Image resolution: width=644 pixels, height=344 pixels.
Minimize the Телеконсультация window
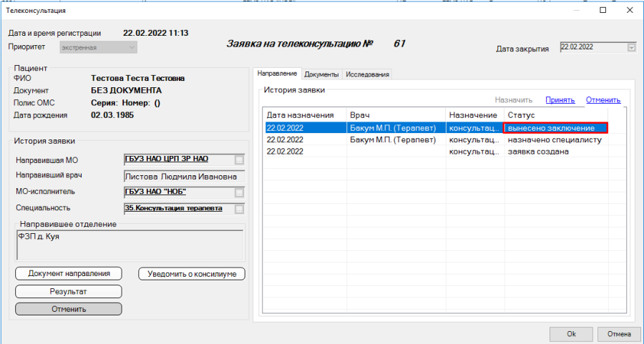click(x=577, y=10)
